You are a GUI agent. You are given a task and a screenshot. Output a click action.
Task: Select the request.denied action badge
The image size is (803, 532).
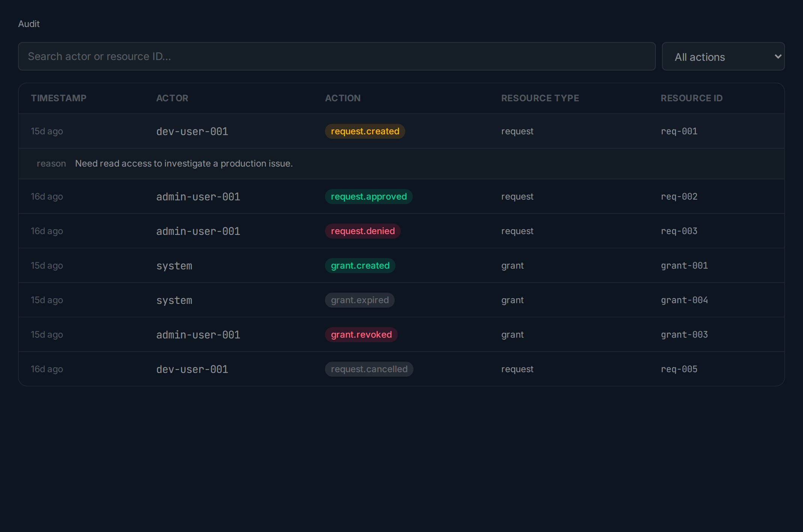click(362, 231)
